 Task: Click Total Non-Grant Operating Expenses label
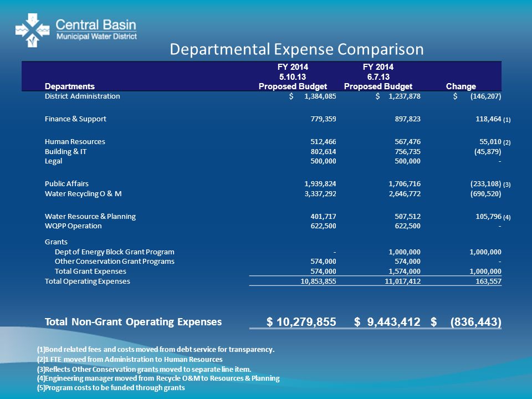pyautogui.click(x=134, y=321)
